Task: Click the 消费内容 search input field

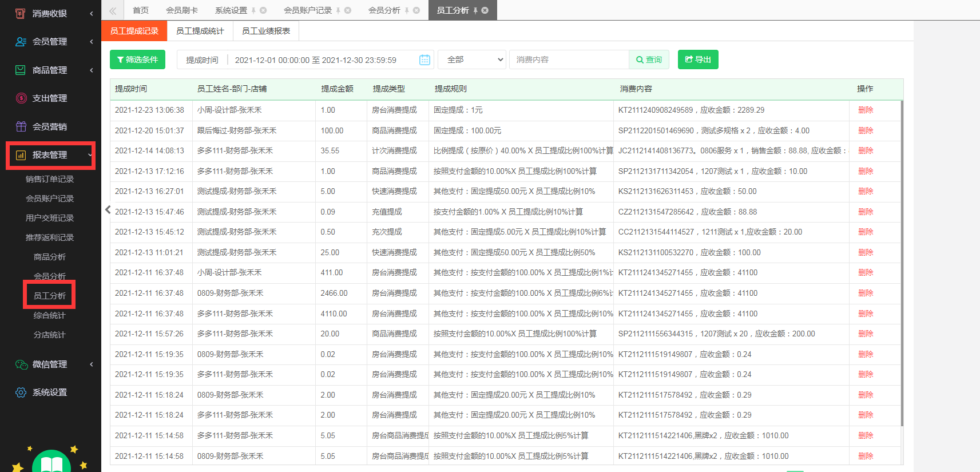Action: [569, 60]
